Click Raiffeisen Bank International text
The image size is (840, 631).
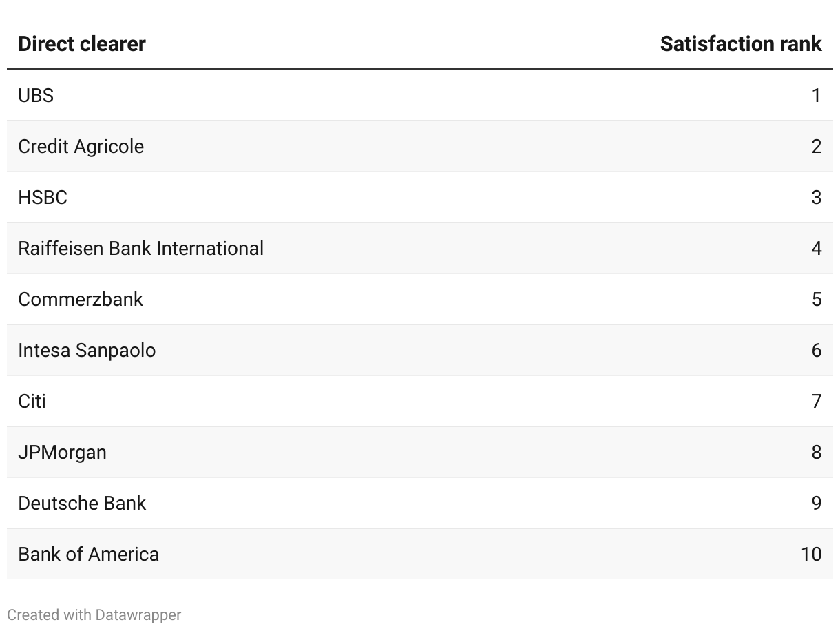140,249
